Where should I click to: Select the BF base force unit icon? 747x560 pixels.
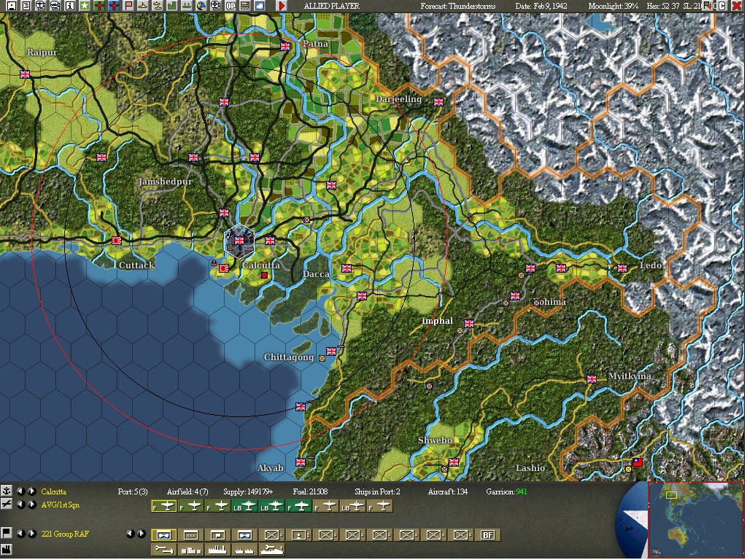487,535
